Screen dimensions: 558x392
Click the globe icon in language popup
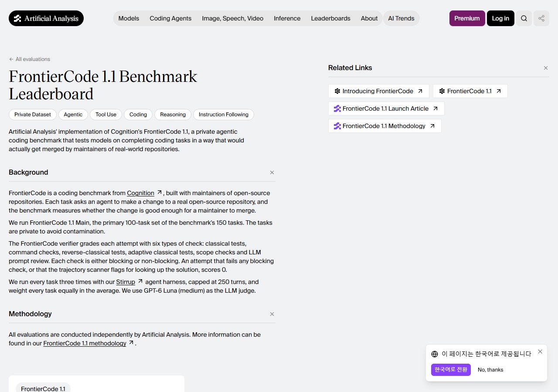click(435, 354)
